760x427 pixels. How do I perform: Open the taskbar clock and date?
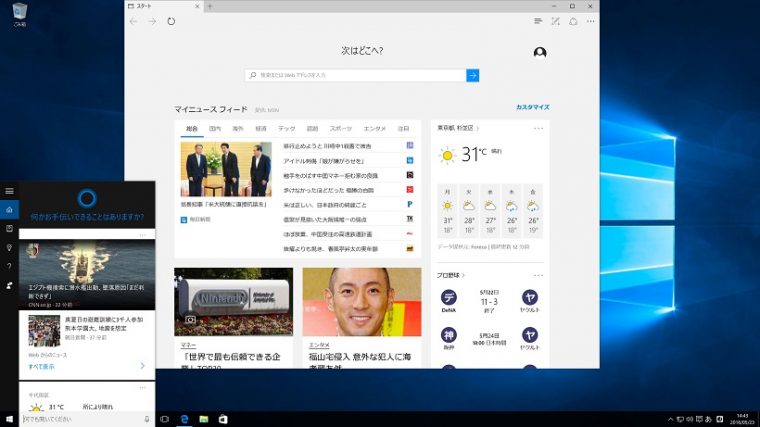[x=742, y=419]
